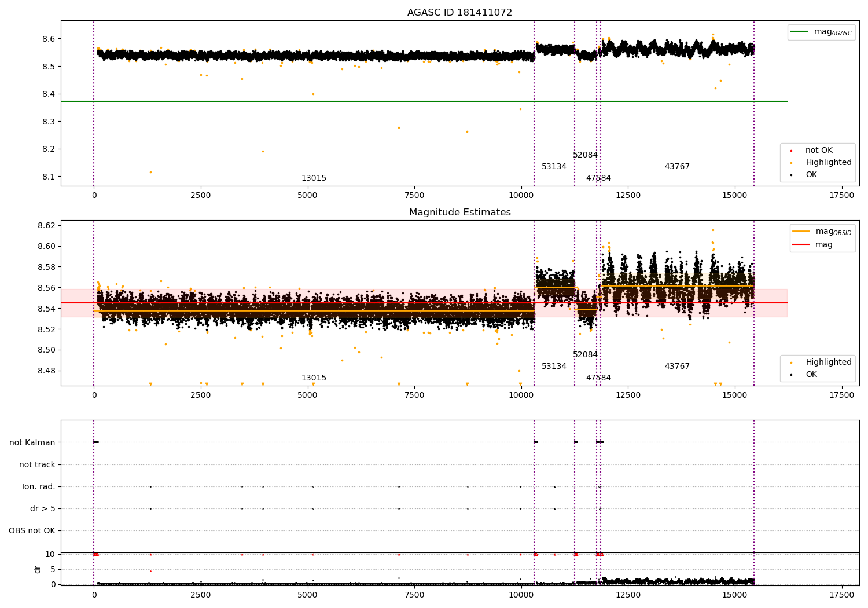Screen dimensions: 868x608
Task: Click the 8.1 y-axis tick in the top plot
Action: click(x=49, y=177)
